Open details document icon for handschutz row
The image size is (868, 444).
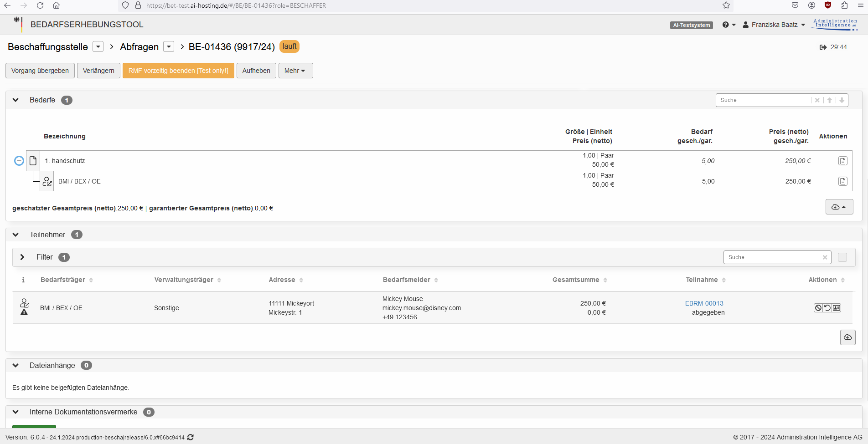pos(842,161)
